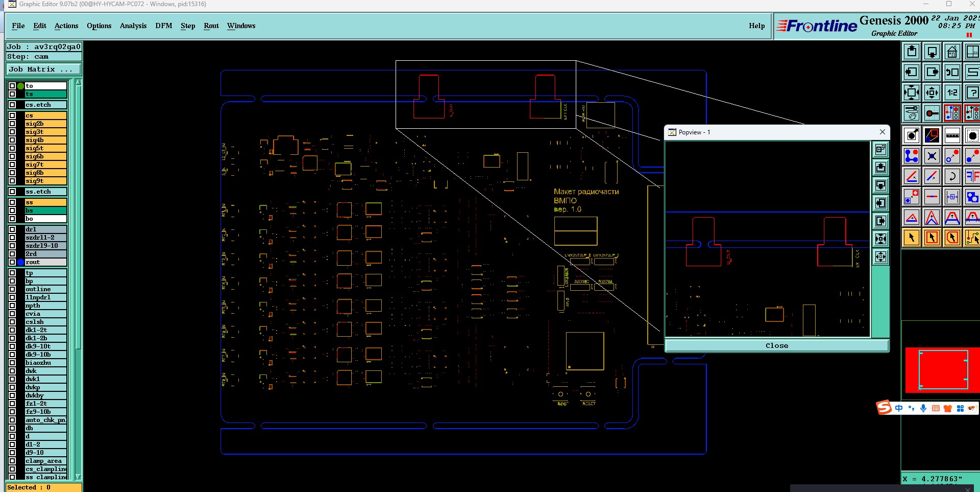The image size is (980, 492).
Task: Click the Home view icon
Action: pos(952,52)
